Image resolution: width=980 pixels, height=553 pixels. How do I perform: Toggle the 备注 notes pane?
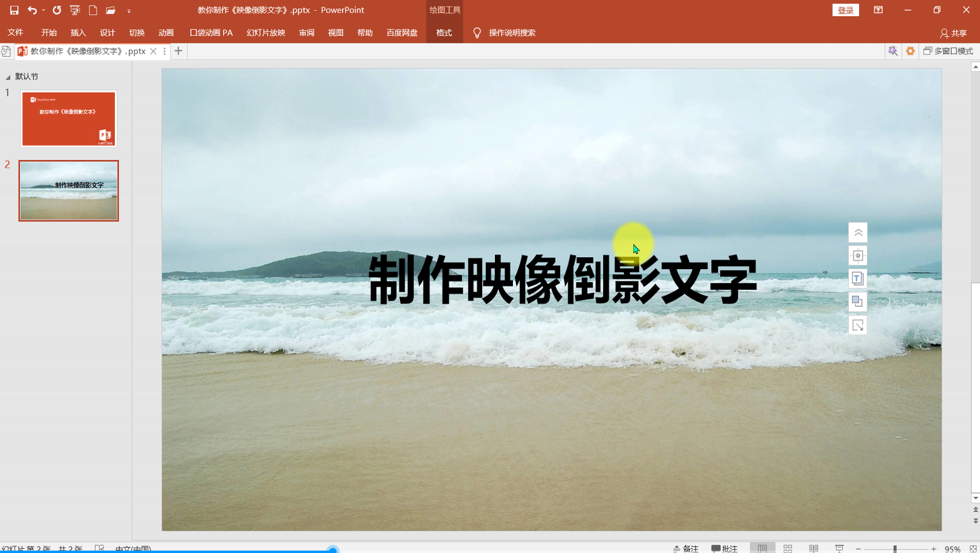point(686,548)
